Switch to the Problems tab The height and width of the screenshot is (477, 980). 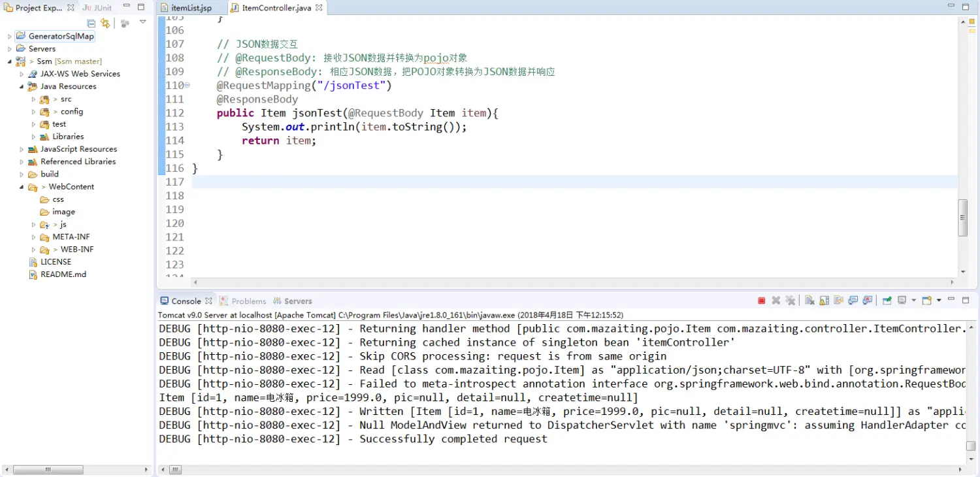click(x=243, y=301)
